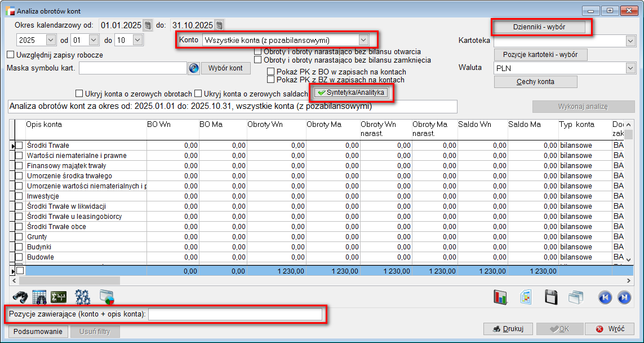Click the floppy disk save icon
Image resolution: width=644 pixels, height=343 pixels.
(x=551, y=297)
